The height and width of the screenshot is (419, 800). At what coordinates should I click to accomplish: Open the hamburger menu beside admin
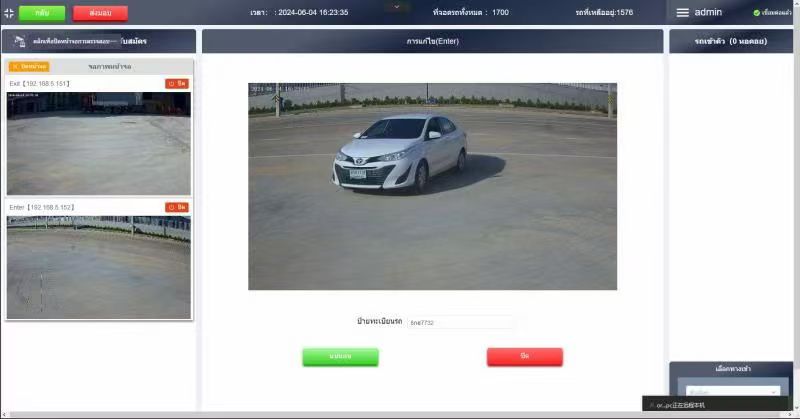click(682, 13)
